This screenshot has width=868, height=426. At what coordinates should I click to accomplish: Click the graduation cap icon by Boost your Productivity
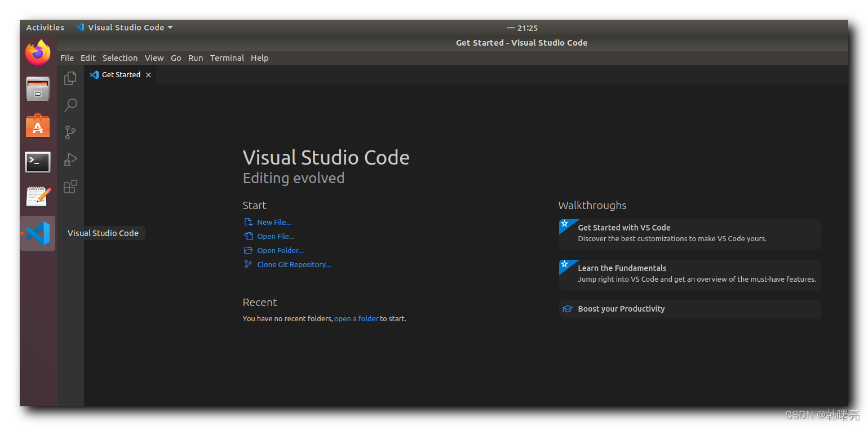tap(568, 309)
